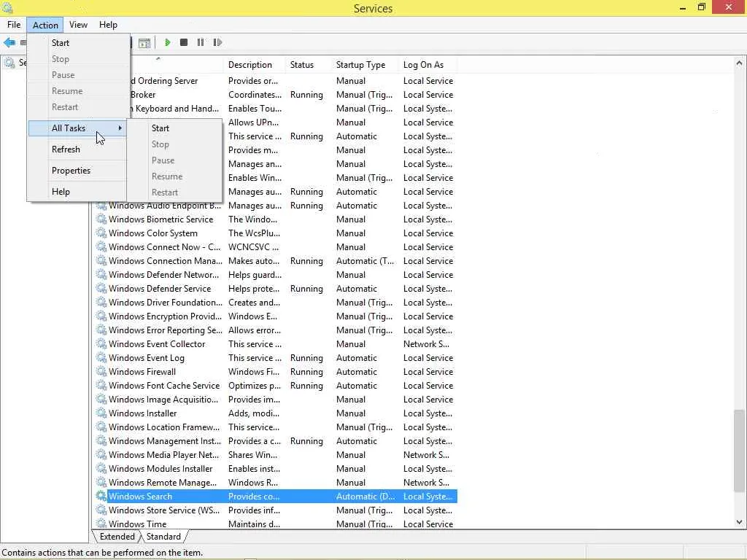
Task: Click gear icon of Windows Defender Service
Action: (101, 289)
